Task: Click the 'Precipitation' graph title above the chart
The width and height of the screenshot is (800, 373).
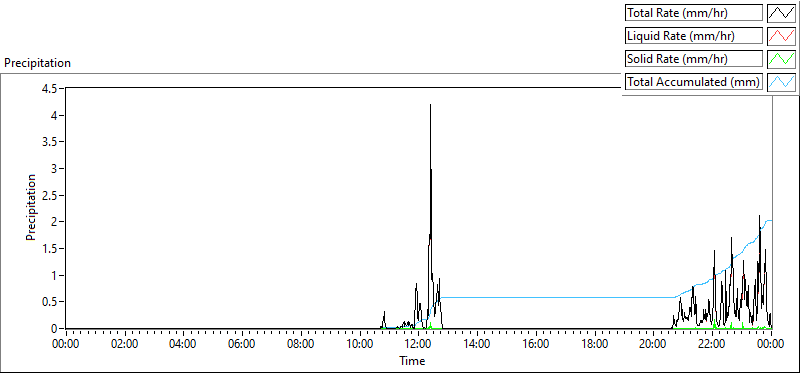Action: pyautogui.click(x=37, y=63)
